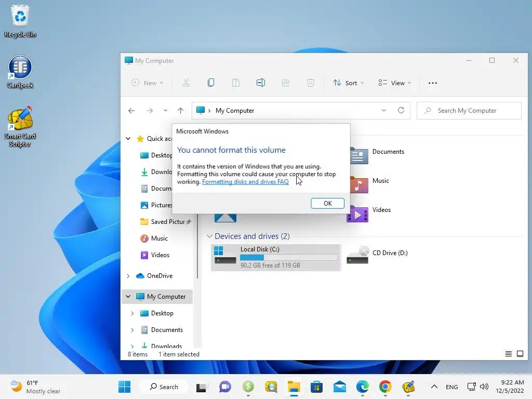Select OneDrive in navigation pane

(159, 276)
